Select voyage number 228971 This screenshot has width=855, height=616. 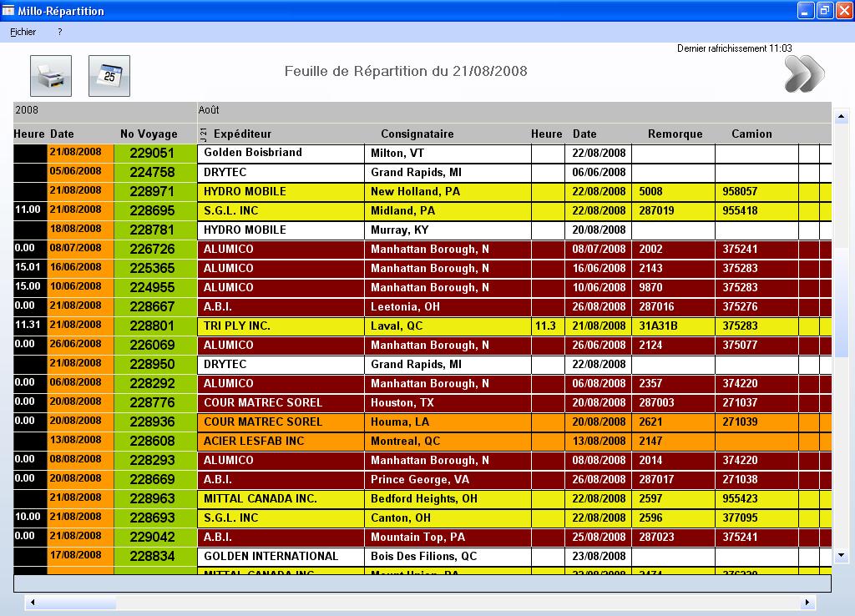coord(154,191)
